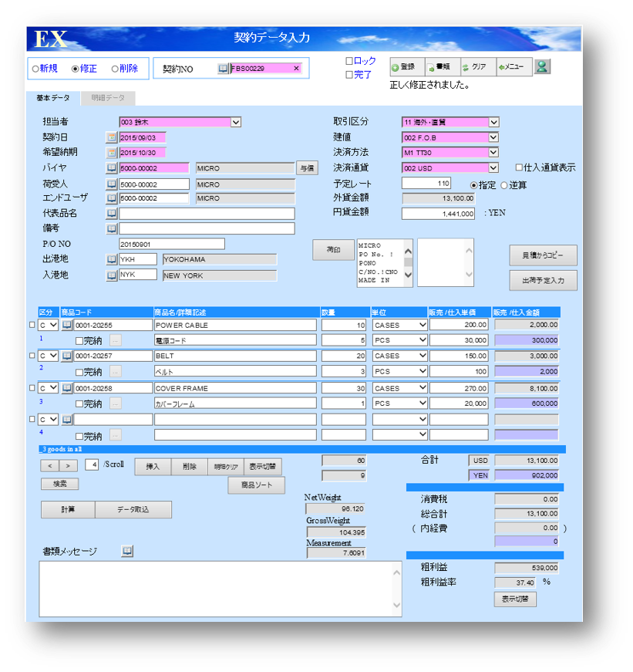
Task: Click the クリア clear button
Action: (478, 67)
